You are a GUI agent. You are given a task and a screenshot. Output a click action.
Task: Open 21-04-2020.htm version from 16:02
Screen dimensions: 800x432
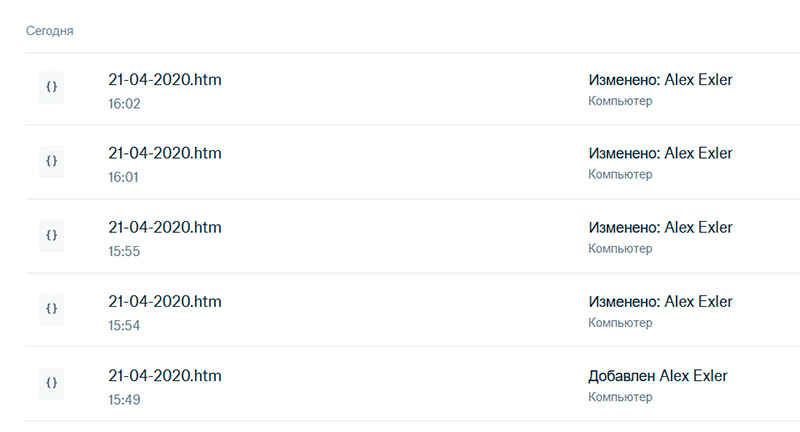click(164, 80)
